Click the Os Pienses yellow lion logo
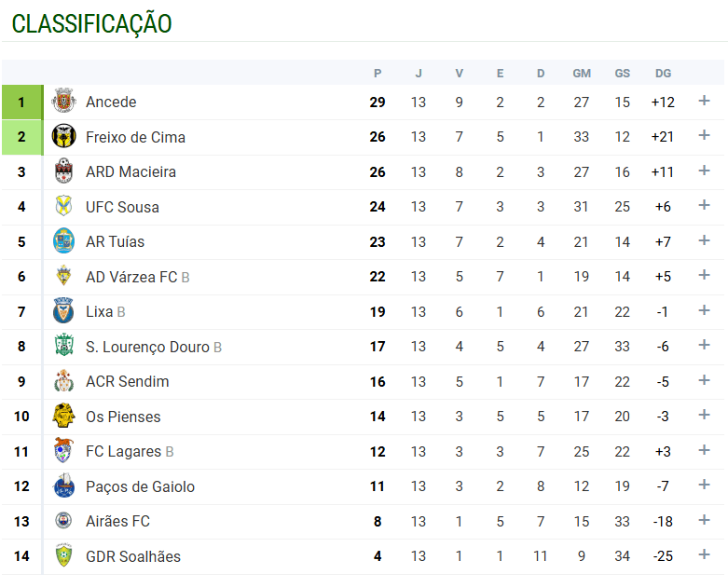The width and height of the screenshot is (728, 588). pyautogui.click(x=63, y=417)
